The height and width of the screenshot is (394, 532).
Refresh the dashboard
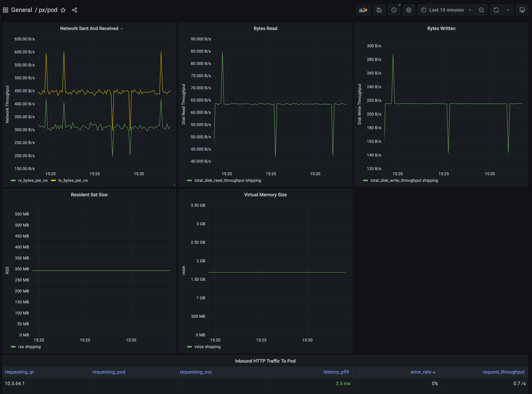pyautogui.click(x=496, y=10)
